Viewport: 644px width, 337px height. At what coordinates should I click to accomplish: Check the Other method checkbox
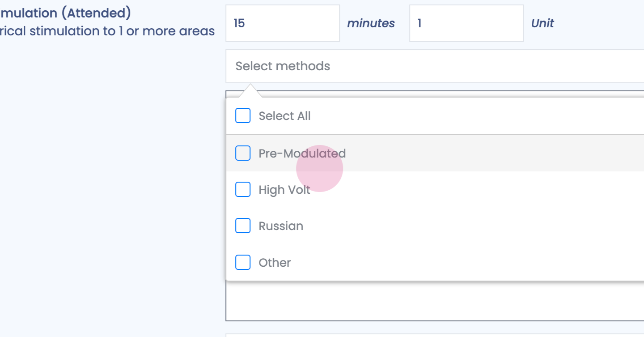pos(243,262)
